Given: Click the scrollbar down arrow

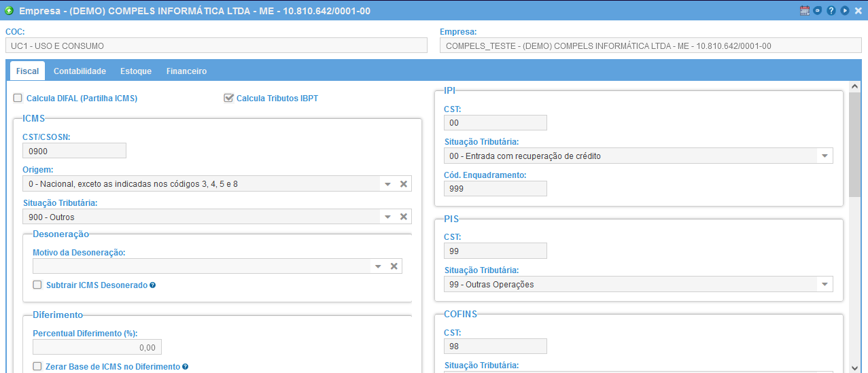Looking at the screenshot, I should 855,368.
